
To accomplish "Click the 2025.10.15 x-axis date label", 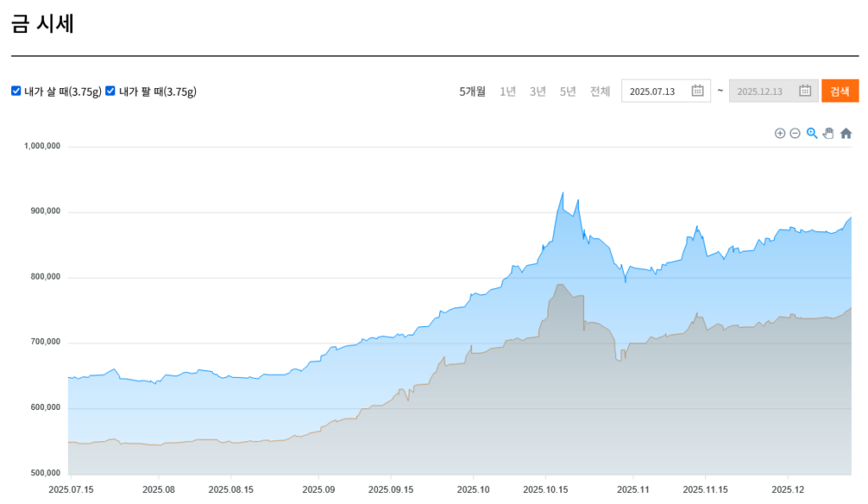I will 545,490.
